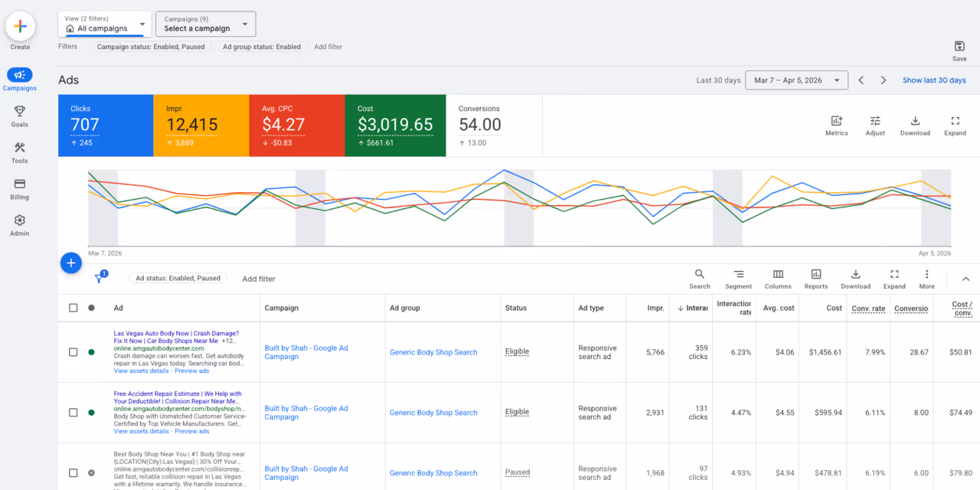Screen dimensions: 980x490
Task: Open the Admin gear section
Action: [x=20, y=225]
